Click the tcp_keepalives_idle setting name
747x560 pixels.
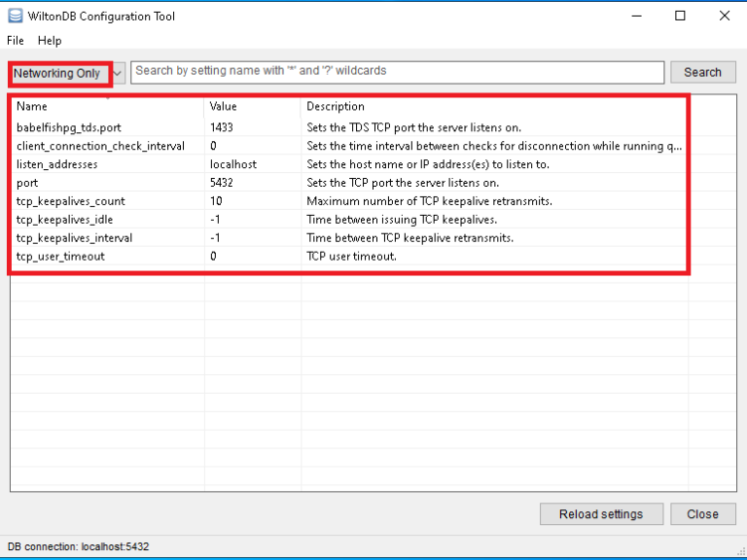[65, 220]
